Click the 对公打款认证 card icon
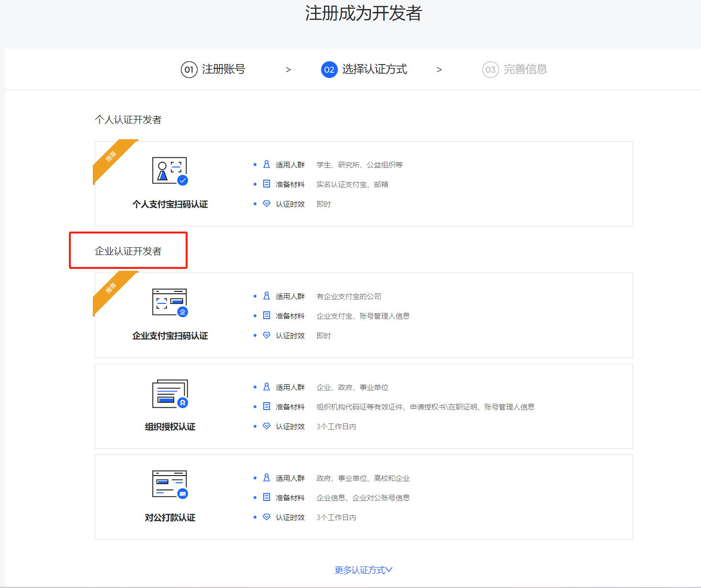701x588 pixels. tap(170, 484)
